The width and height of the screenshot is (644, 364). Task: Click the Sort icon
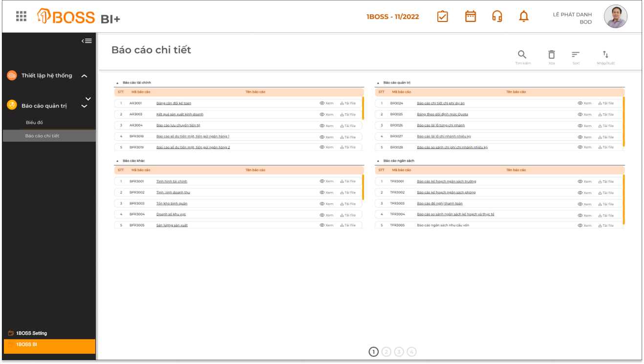(576, 55)
